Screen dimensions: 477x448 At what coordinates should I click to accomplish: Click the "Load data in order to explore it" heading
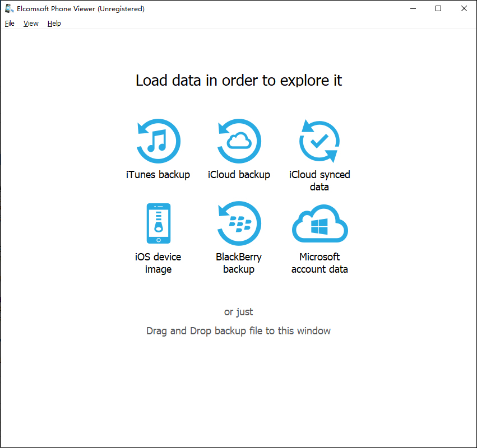[239, 81]
